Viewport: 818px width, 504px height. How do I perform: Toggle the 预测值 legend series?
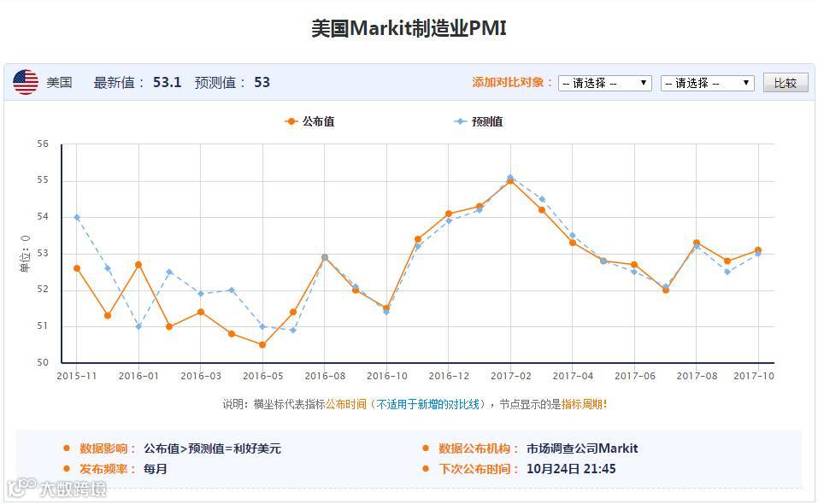tap(478, 121)
